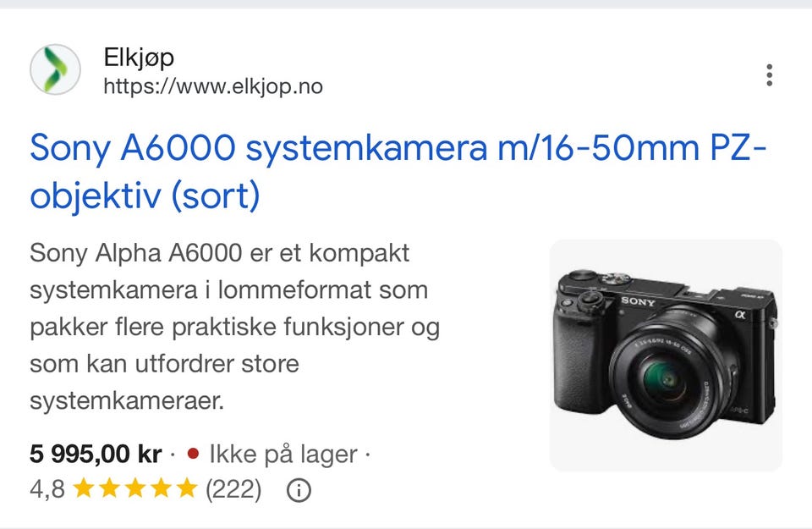Open the three-dot more options menu
Screen dimensions: 812x529
click(770, 75)
